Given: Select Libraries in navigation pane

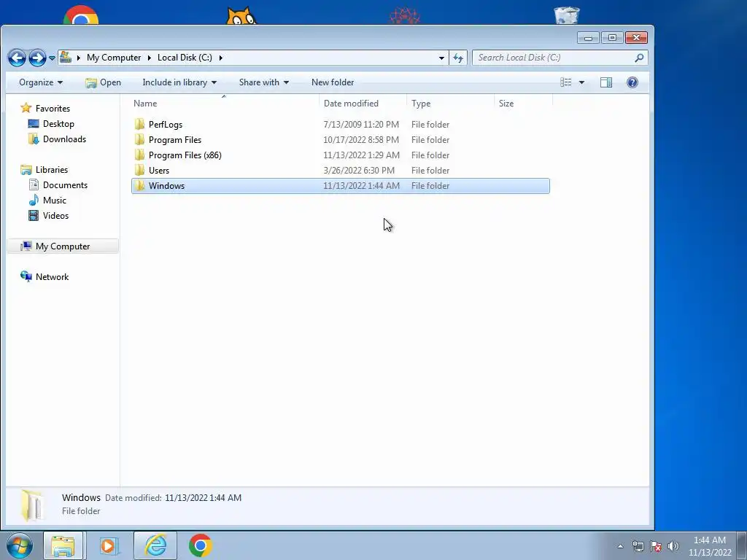Looking at the screenshot, I should pyautogui.click(x=52, y=169).
